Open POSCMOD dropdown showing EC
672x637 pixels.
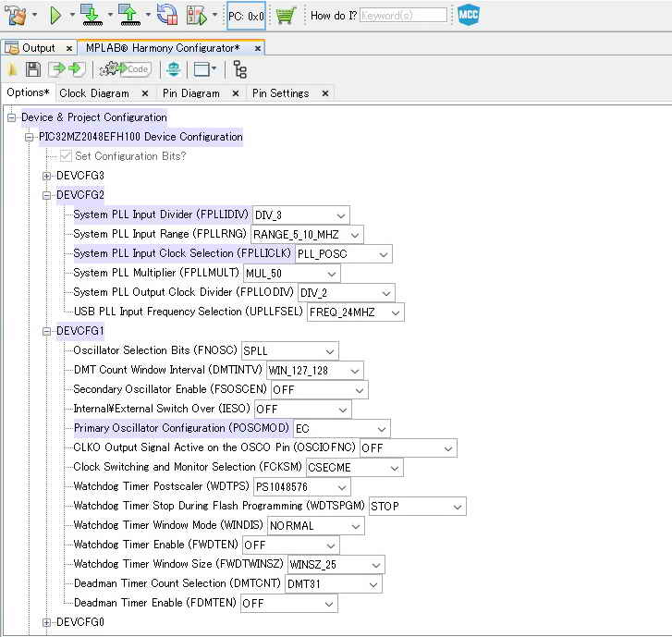point(342,429)
